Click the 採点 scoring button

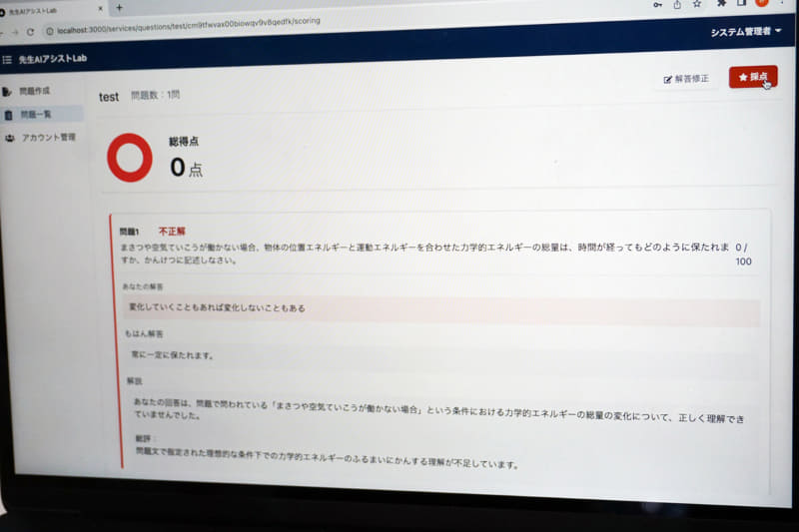coord(753,77)
